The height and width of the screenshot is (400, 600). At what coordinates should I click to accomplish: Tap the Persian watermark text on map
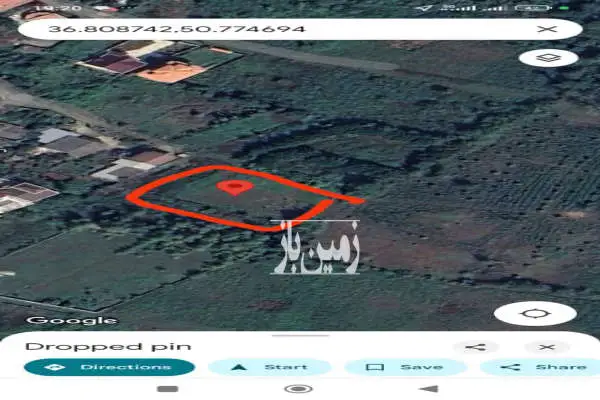point(315,247)
